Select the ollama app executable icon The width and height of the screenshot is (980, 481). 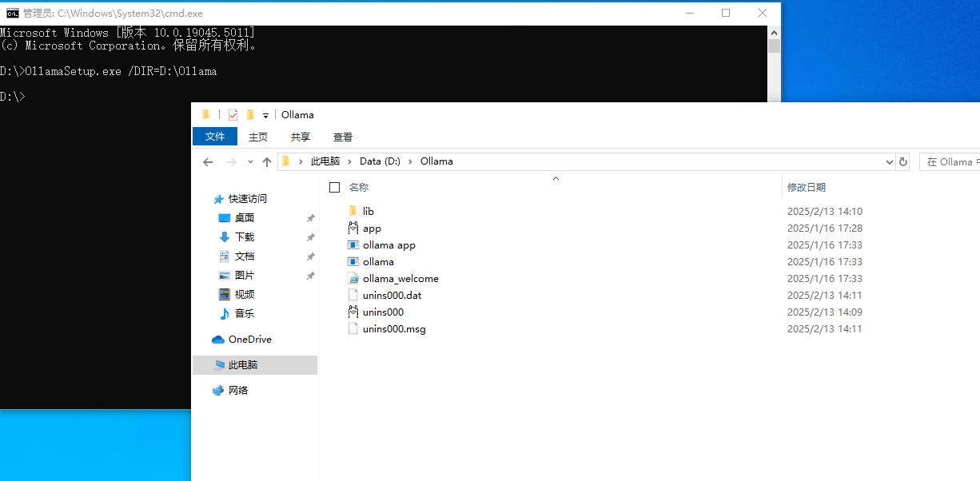(x=353, y=244)
